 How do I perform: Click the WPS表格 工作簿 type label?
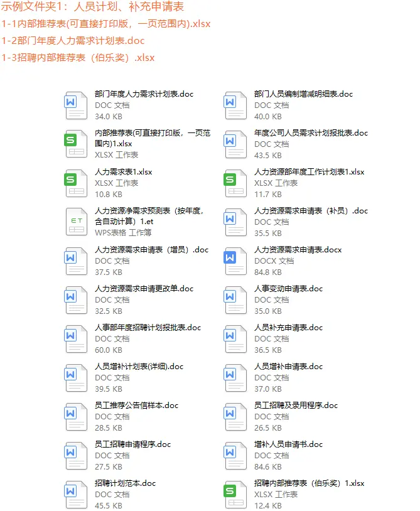(x=123, y=233)
